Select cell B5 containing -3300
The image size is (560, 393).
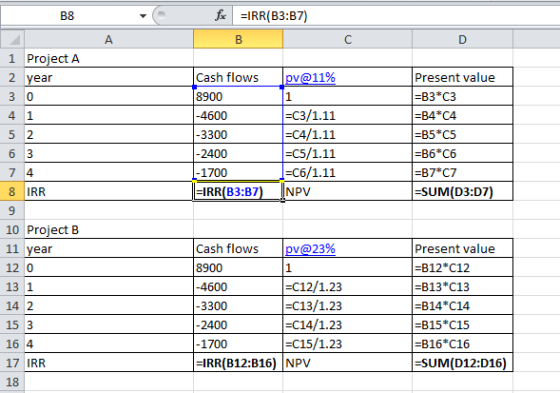click(x=238, y=134)
